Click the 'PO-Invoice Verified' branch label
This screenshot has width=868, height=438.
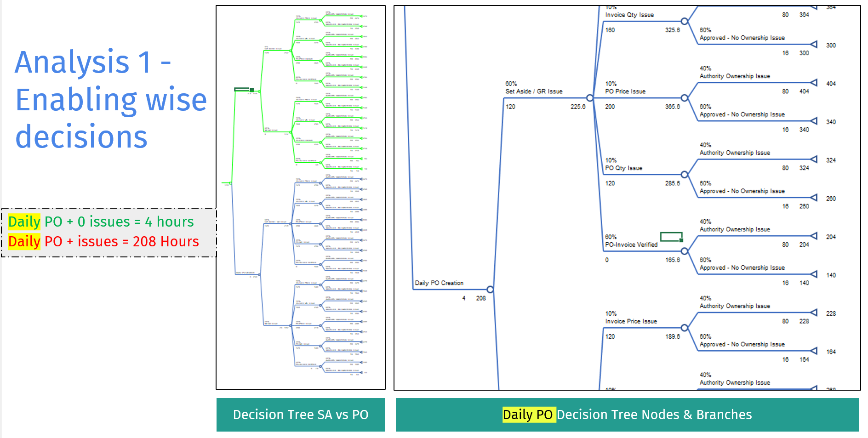[x=631, y=245]
